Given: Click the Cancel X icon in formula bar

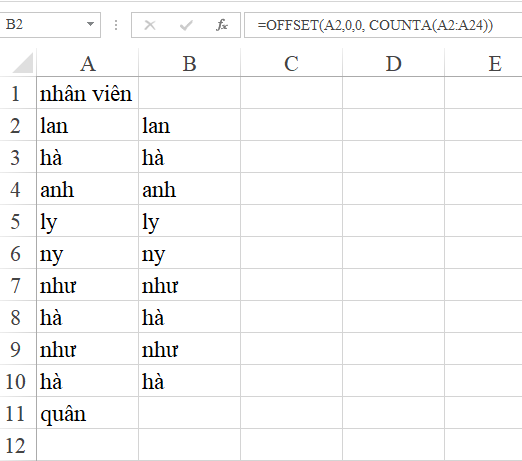Looking at the screenshot, I should click(x=150, y=25).
